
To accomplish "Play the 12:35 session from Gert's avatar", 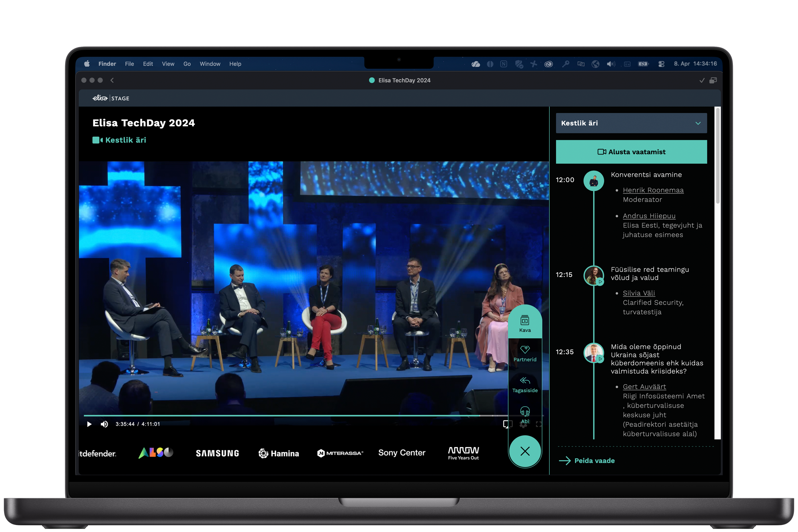I will pyautogui.click(x=593, y=353).
